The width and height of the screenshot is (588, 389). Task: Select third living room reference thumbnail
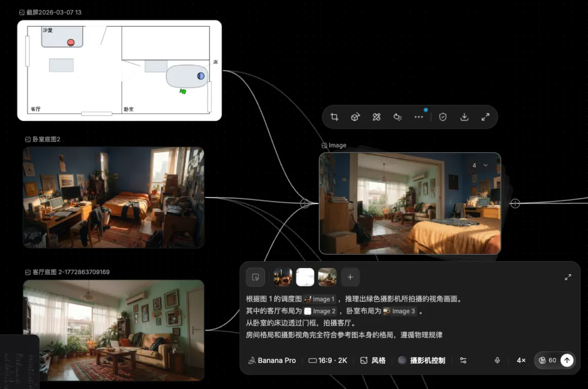pos(327,277)
